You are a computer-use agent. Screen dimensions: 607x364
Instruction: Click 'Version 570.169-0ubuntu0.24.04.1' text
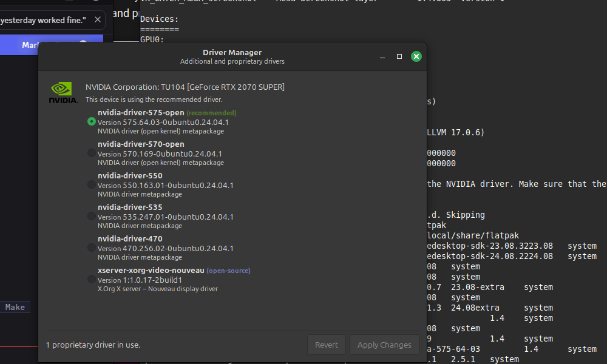click(x=160, y=154)
